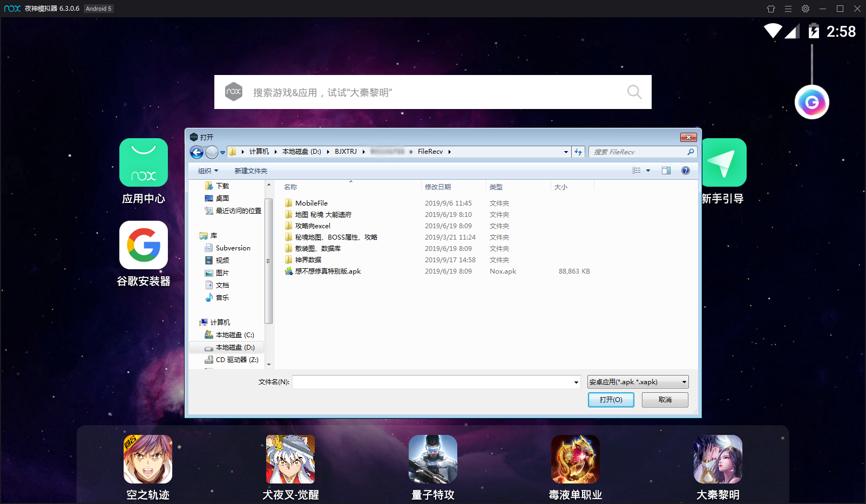Open the preview pane toggle in the dialog toolbar
Viewport: 866px width, 504px height.
[x=666, y=170]
